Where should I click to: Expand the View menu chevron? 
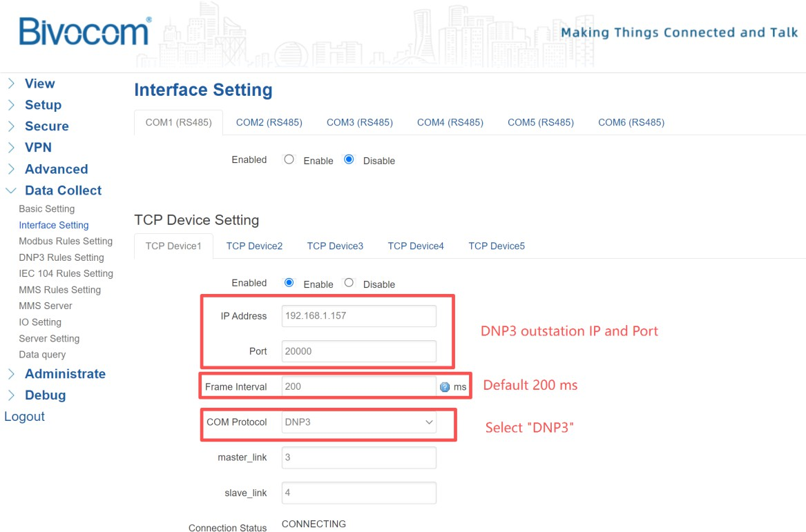tap(11, 83)
